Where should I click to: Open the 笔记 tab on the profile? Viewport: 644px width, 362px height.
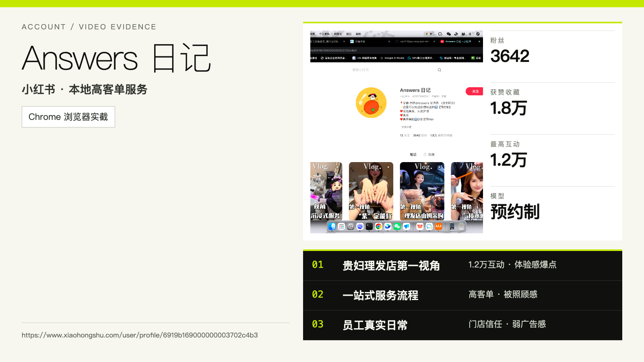[x=413, y=154]
